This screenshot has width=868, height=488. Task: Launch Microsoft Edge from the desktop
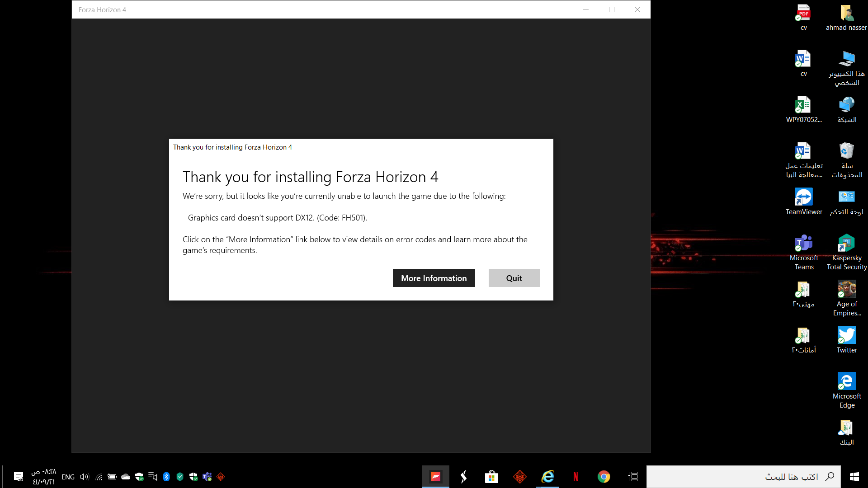point(846,390)
